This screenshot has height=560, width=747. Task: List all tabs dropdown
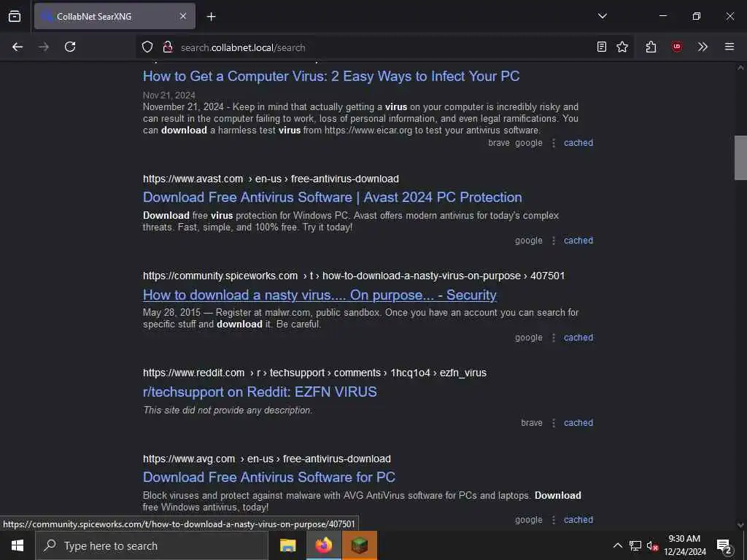click(x=602, y=16)
